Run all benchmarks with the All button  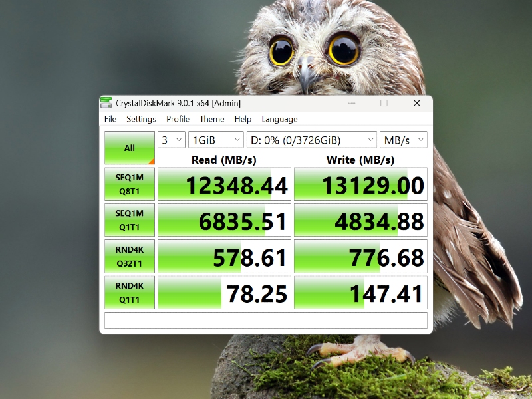(130, 148)
